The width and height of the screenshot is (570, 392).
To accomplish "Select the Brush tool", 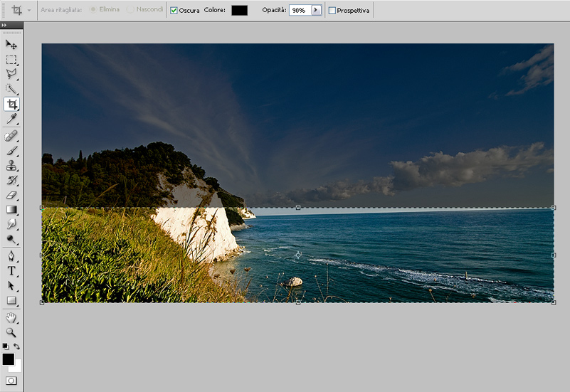I will pyautogui.click(x=11, y=151).
